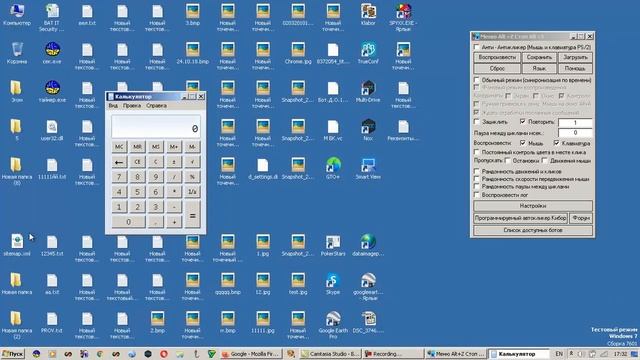Select the Chrome.jpg image icon
This screenshot has height=360, width=640.
click(298, 53)
